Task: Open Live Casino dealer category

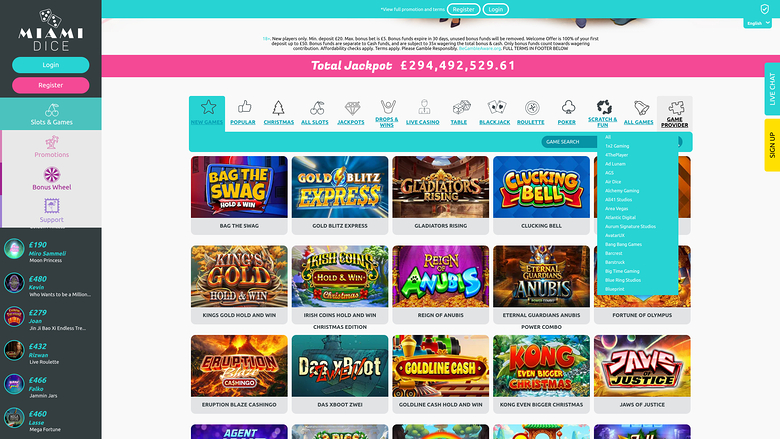Action: (422, 113)
